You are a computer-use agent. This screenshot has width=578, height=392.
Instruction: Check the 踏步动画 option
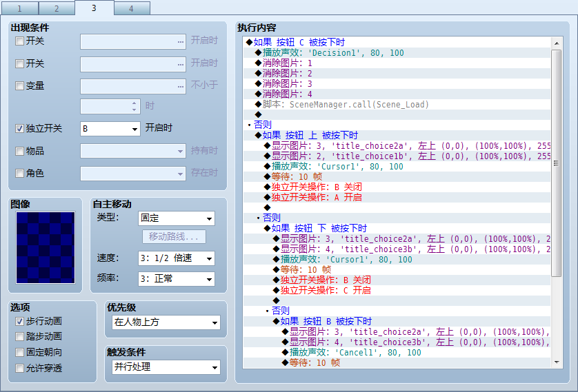(x=19, y=336)
